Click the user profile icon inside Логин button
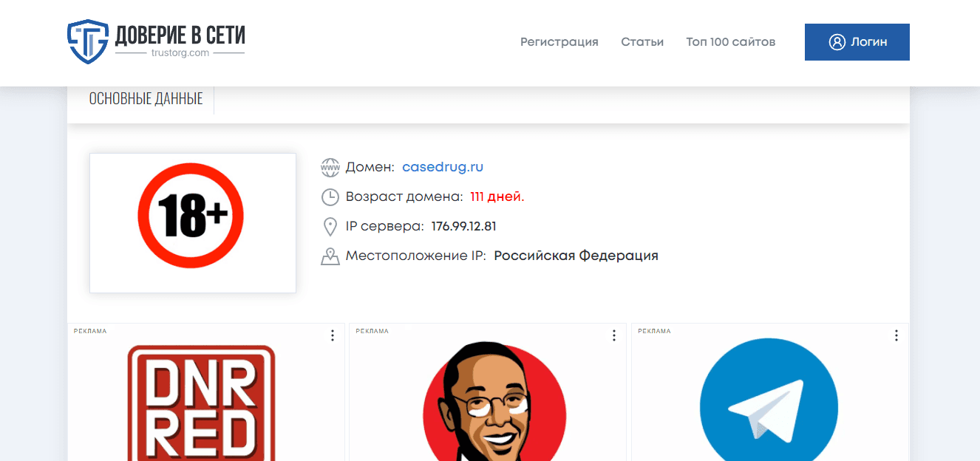The width and height of the screenshot is (980, 461). [x=837, y=42]
